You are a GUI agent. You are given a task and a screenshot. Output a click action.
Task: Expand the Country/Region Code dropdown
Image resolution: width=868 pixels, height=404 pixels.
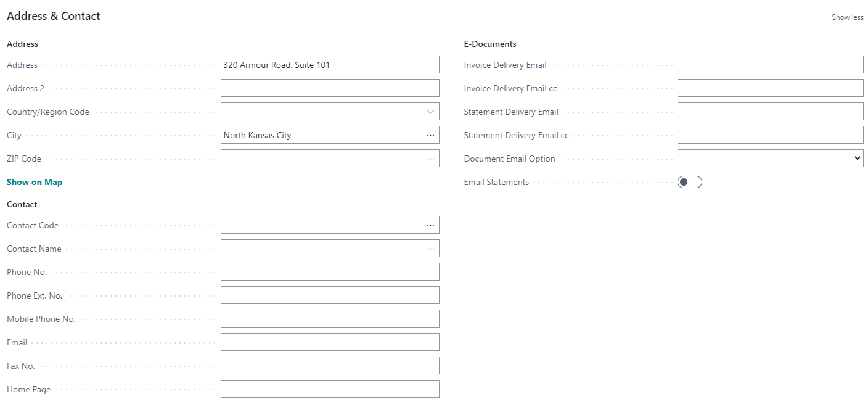tap(430, 111)
